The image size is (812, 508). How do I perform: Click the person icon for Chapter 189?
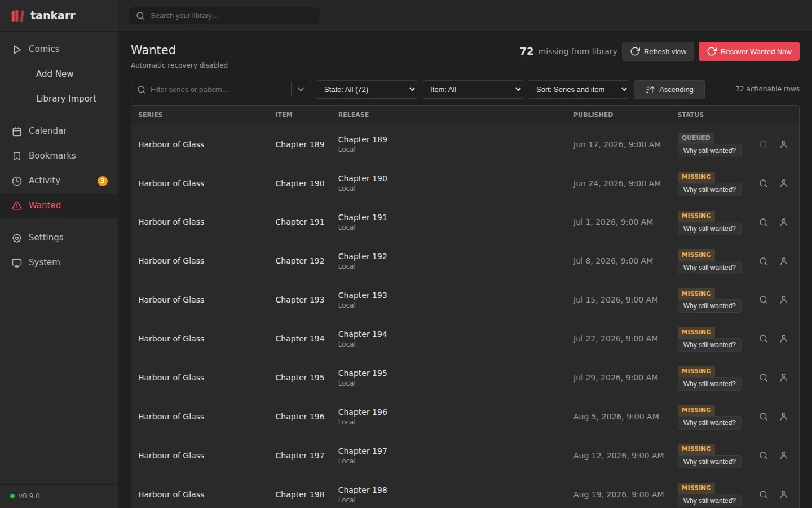point(784,144)
